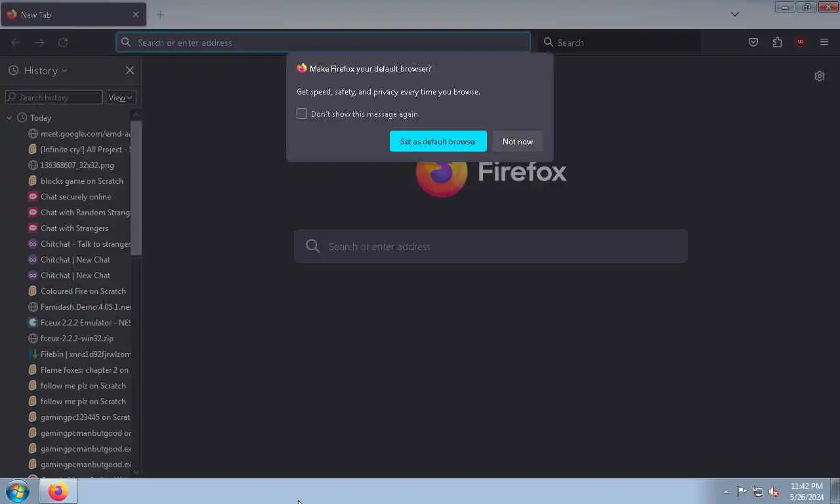Open Famidash.Demo.4.05.1.nes entry
Image resolution: width=840 pixels, height=504 pixels.
(79, 306)
